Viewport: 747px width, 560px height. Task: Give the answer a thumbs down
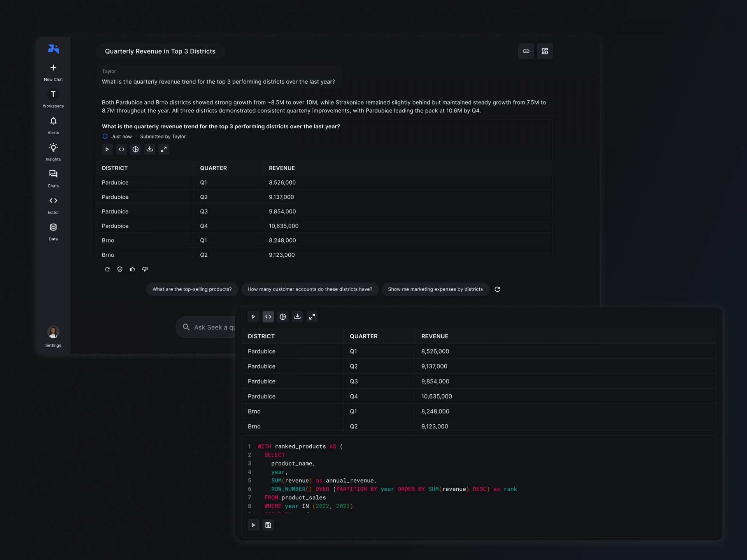[x=145, y=269]
